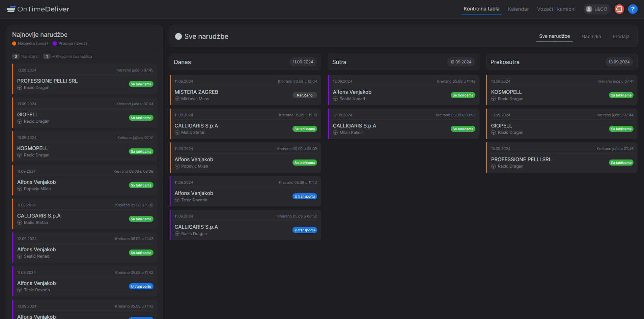Click the 'Sutra' column heading
This screenshot has width=644, height=319.
pyautogui.click(x=339, y=62)
